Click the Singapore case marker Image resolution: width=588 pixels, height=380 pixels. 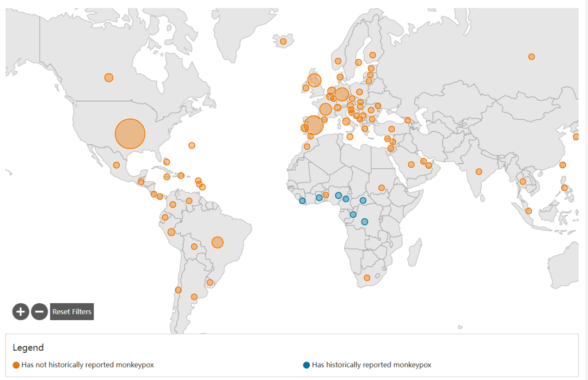coord(528,211)
